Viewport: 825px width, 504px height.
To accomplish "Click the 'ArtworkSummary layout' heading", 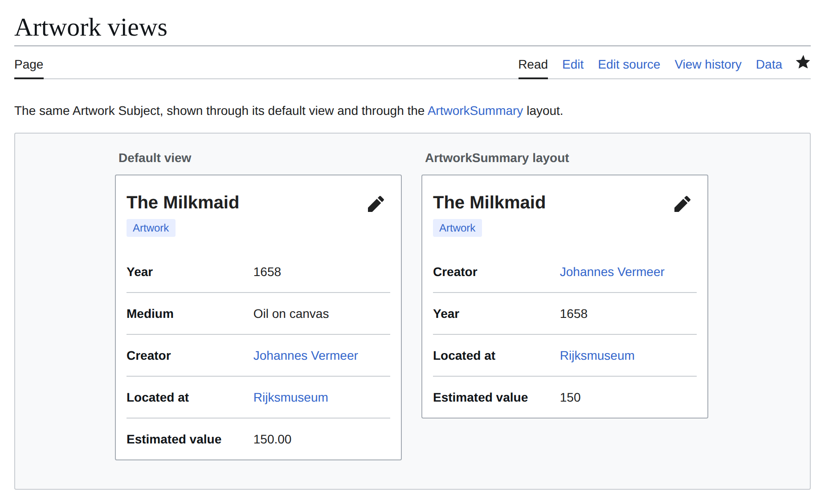I will (497, 158).
